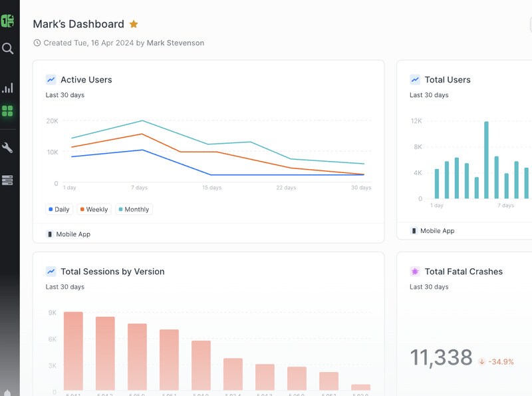Open management via the wrench icon
The width and height of the screenshot is (532, 396).
(x=8, y=148)
